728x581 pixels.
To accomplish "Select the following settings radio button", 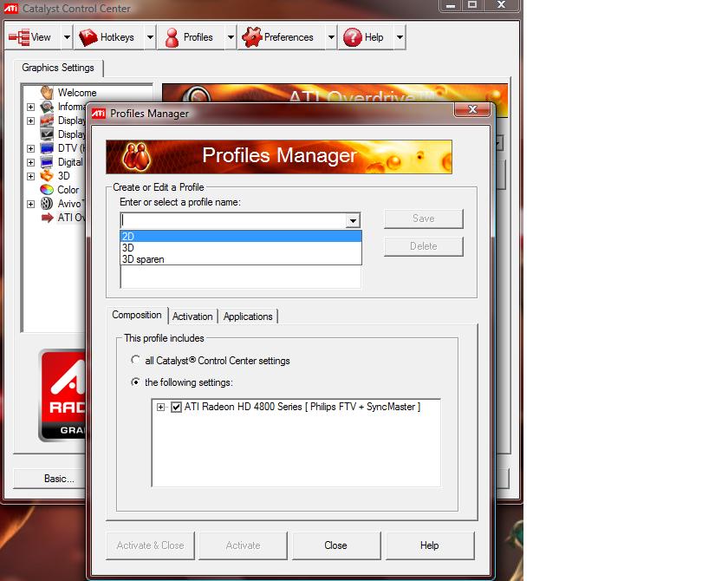I will pyautogui.click(x=135, y=382).
